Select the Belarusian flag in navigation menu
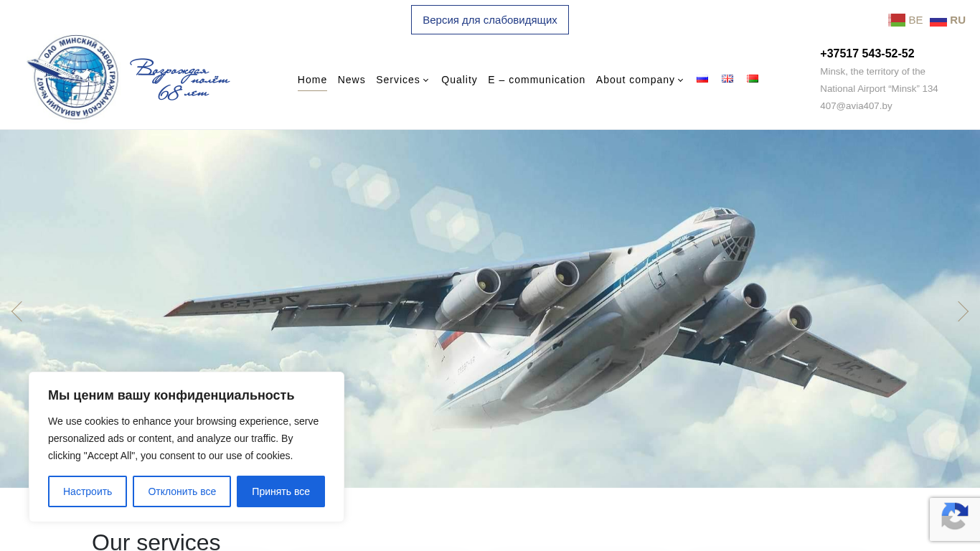980x551 pixels. (x=753, y=79)
